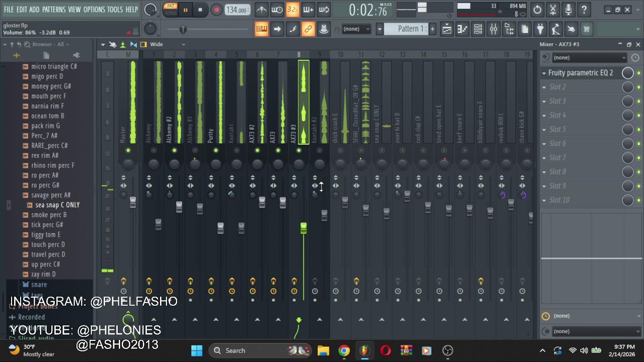The height and width of the screenshot is (362, 644).
Task: Click the tempo field showing 134.000
Action: 236,10
